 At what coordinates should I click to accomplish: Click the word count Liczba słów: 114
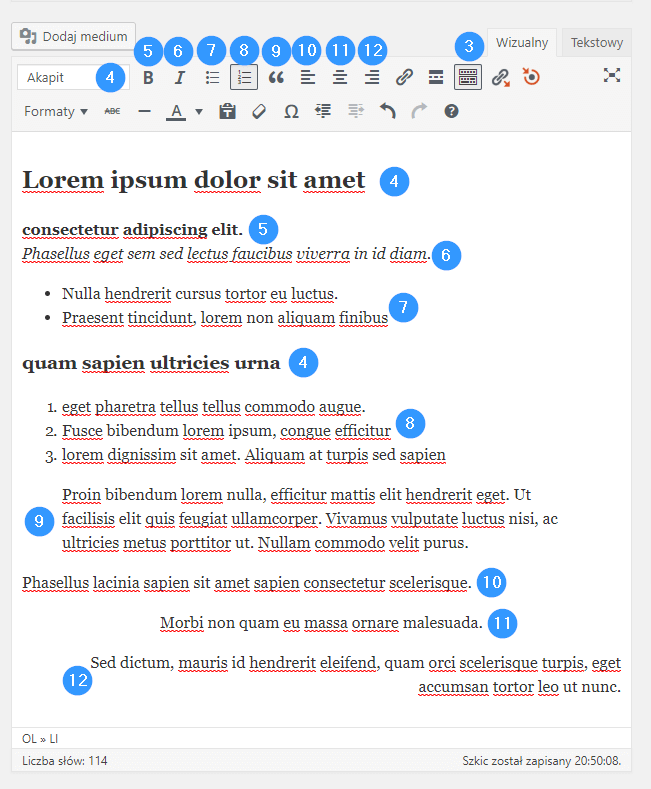click(x=64, y=760)
